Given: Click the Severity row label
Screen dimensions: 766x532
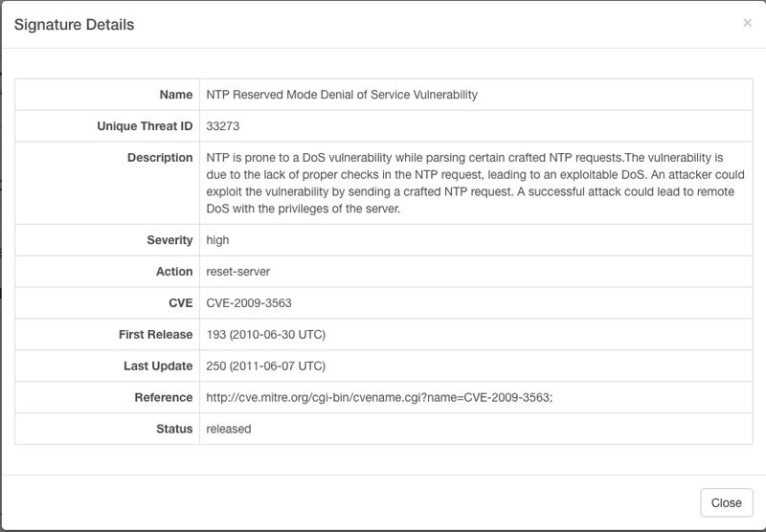Looking at the screenshot, I should (x=169, y=240).
